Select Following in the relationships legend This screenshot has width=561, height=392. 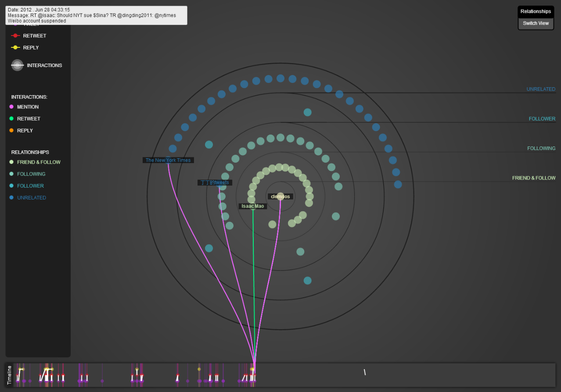(31, 174)
